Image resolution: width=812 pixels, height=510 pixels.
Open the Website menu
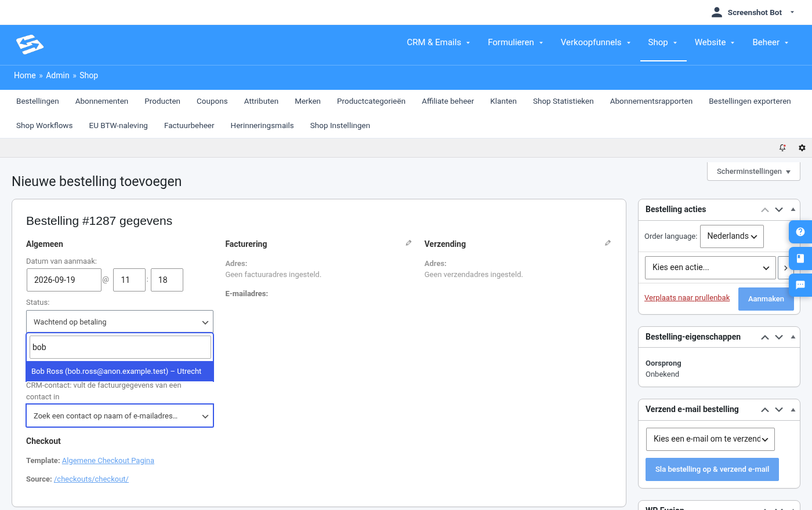(715, 42)
